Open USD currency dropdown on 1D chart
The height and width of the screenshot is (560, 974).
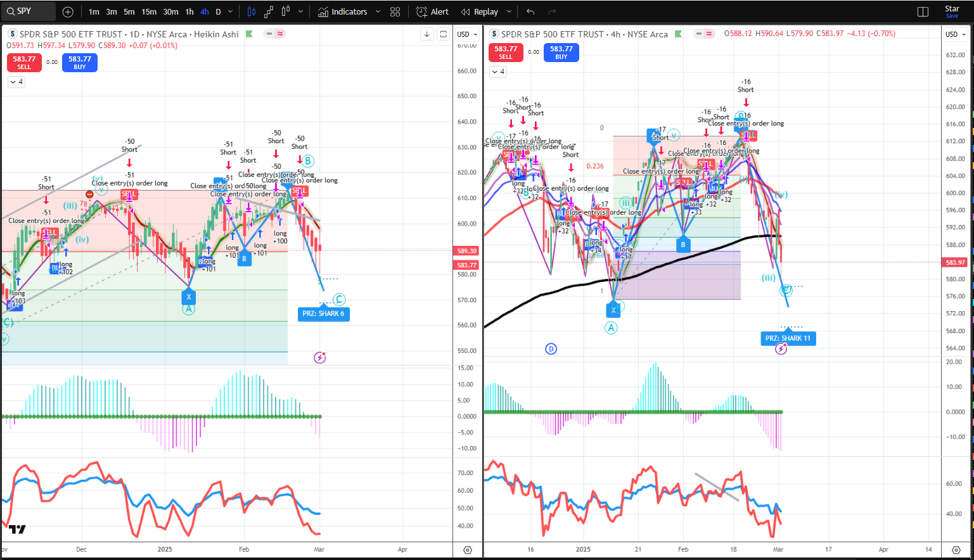tap(467, 34)
